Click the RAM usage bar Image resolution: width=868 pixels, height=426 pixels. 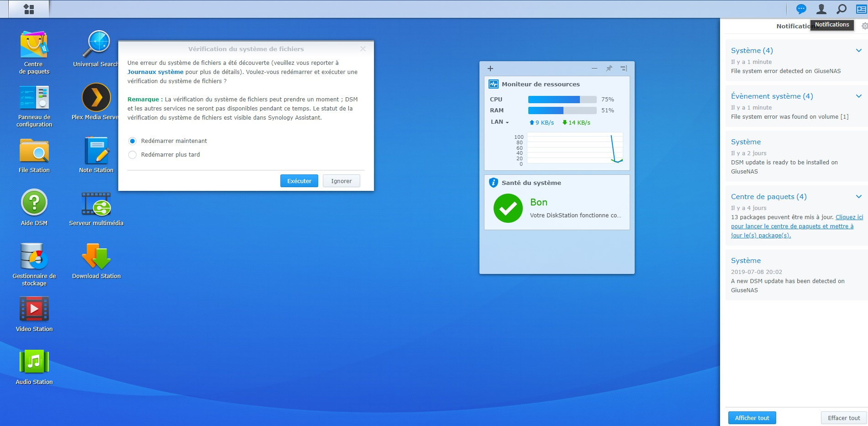[562, 110]
